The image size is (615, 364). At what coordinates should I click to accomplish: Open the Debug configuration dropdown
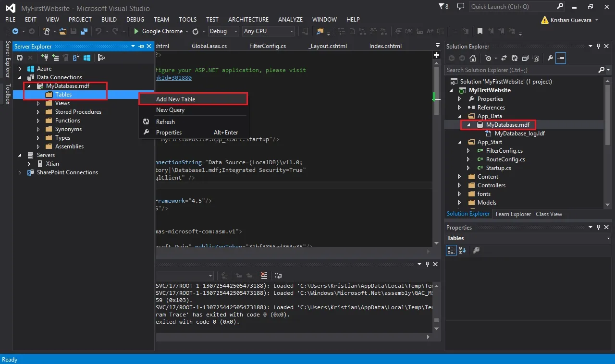[x=223, y=31]
